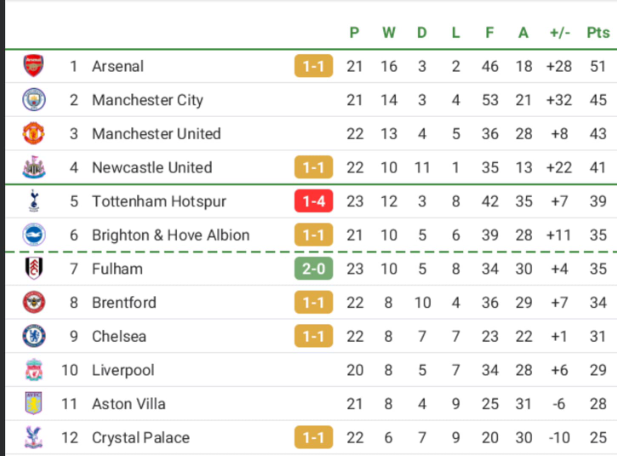Click Arsenal's 1-1 draw score badge
The image size is (617, 456).
pos(314,66)
